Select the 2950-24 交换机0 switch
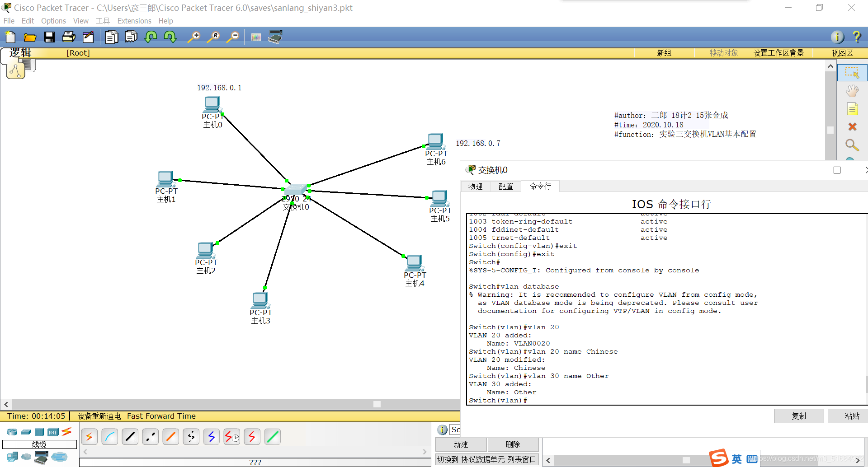The height and width of the screenshot is (467, 868). 296,190
